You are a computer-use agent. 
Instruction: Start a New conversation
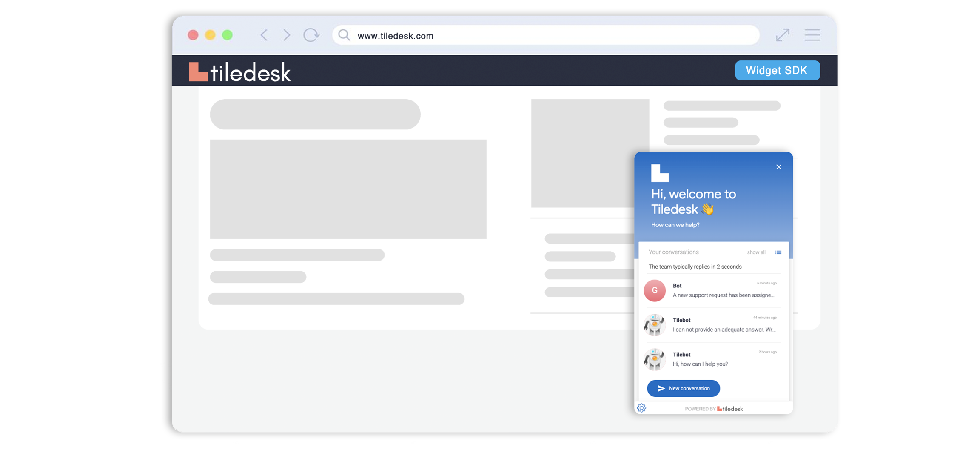[x=683, y=388]
